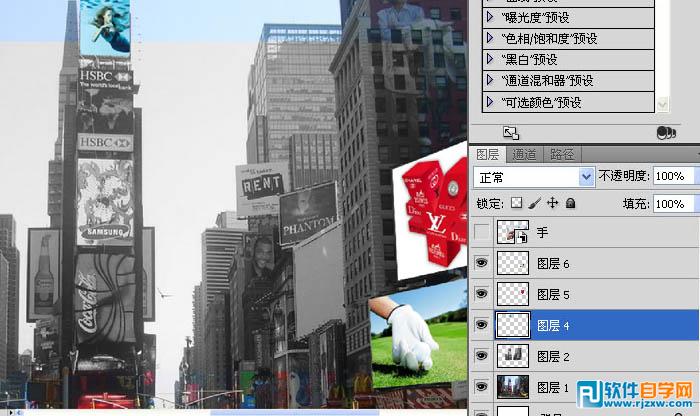This screenshot has width=700, height=416.
Task: Expand the "可选颜色"预设 group
Action: (490, 102)
